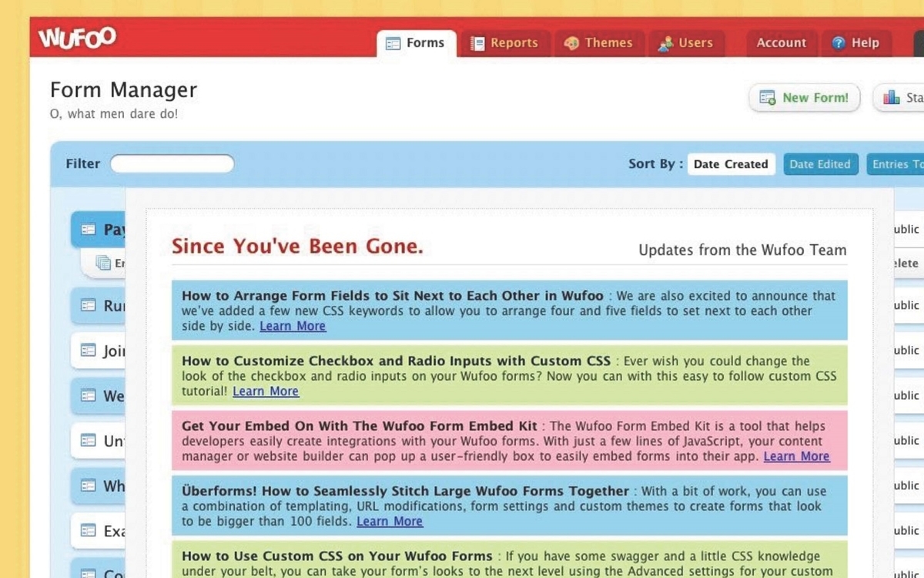Open Learn More for Form Embed Kit

click(796, 456)
